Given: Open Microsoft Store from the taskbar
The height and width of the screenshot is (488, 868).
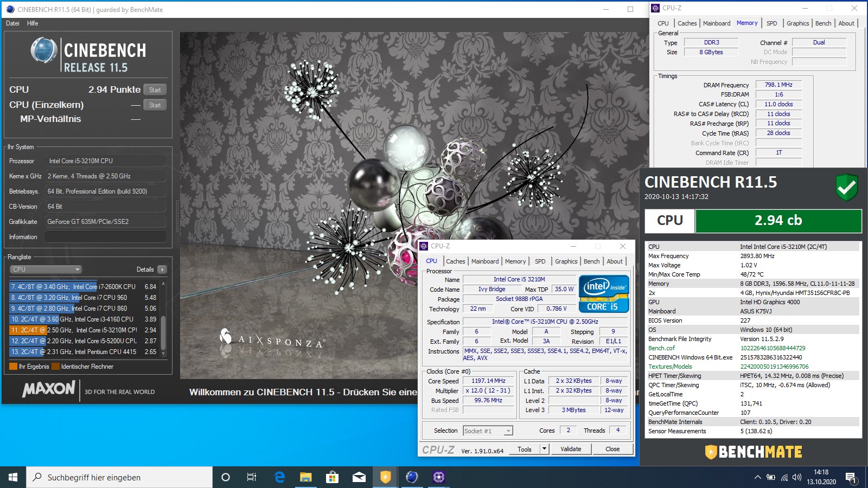Looking at the screenshot, I should (x=333, y=477).
